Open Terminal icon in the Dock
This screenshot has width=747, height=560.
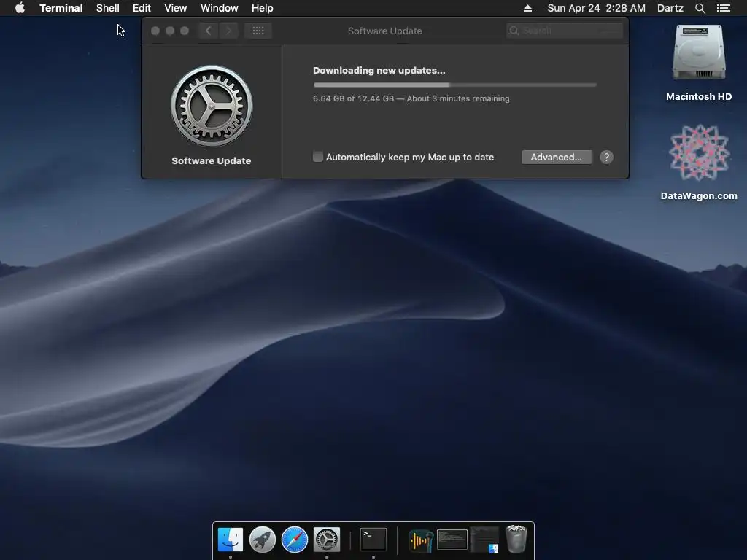373,540
